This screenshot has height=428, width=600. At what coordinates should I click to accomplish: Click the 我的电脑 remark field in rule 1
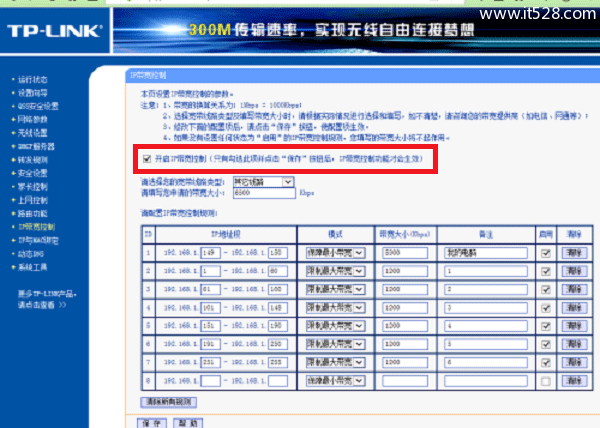tap(486, 253)
